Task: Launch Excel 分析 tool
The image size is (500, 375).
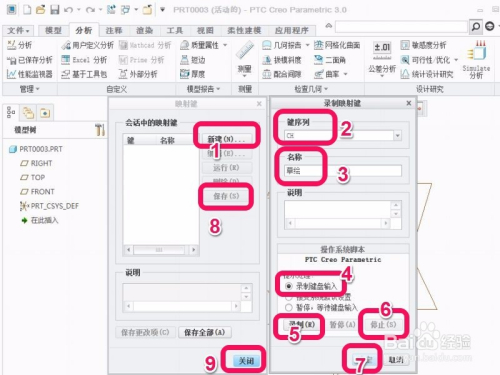Action: [84, 60]
